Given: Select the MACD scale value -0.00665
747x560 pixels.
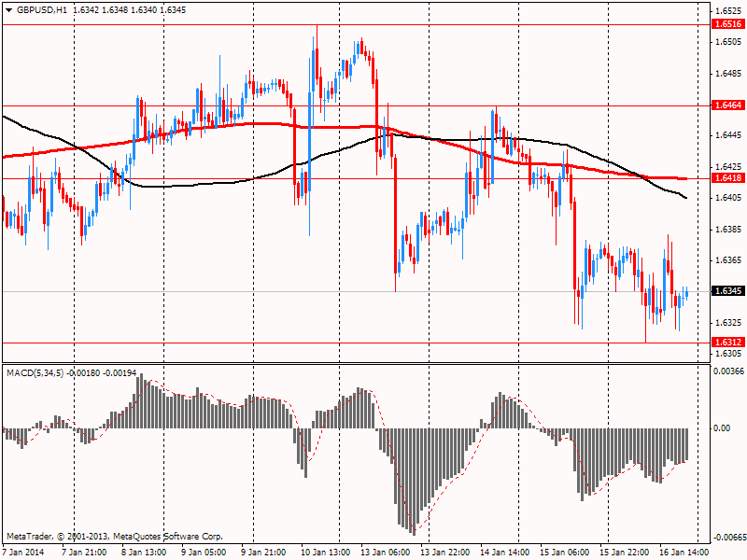Looking at the screenshot, I should (x=728, y=538).
